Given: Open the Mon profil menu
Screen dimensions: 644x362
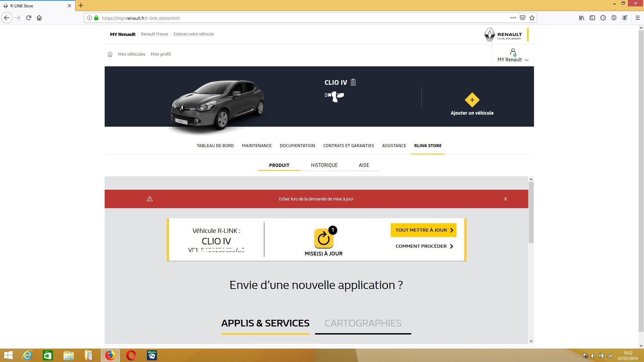Looking at the screenshot, I should pos(161,54).
